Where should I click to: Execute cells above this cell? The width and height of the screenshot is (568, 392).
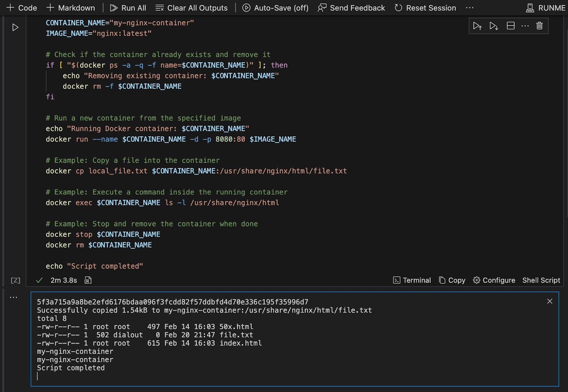(477, 26)
